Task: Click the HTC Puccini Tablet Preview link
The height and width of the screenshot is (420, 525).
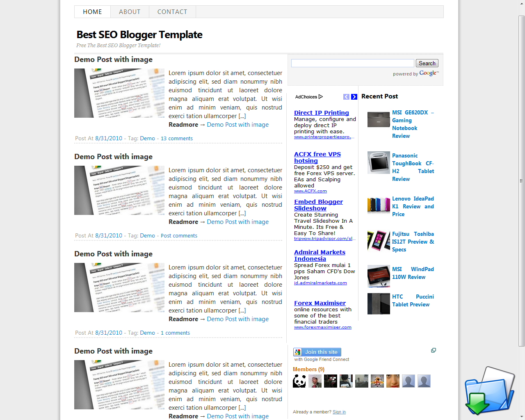Action: (413, 301)
